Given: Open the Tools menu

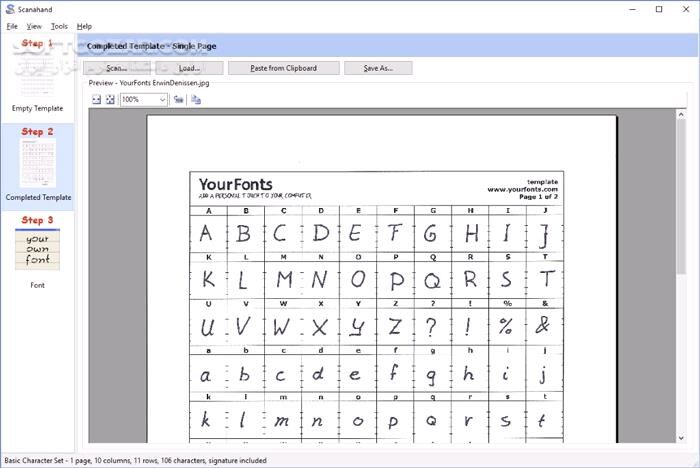Looking at the screenshot, I should pos(60,26).
